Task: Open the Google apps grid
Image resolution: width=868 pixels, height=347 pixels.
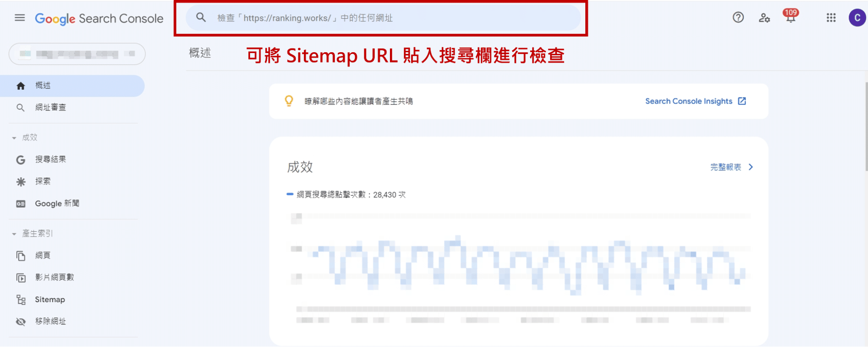Action: click(x=831, y=18)
